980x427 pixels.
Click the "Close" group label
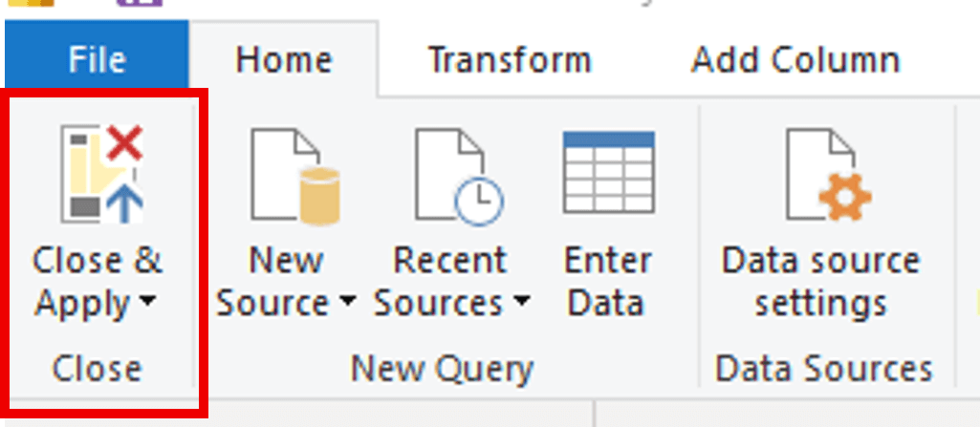(x=97, y=369)
